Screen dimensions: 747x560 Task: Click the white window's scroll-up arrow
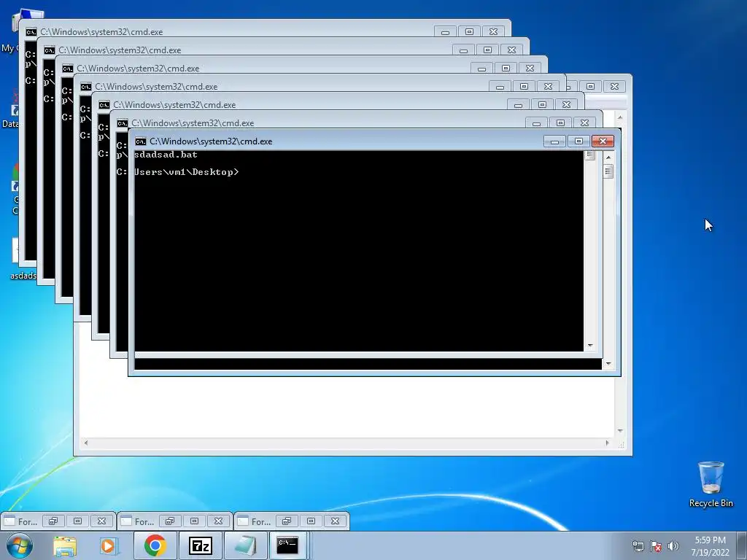point(620,117)
